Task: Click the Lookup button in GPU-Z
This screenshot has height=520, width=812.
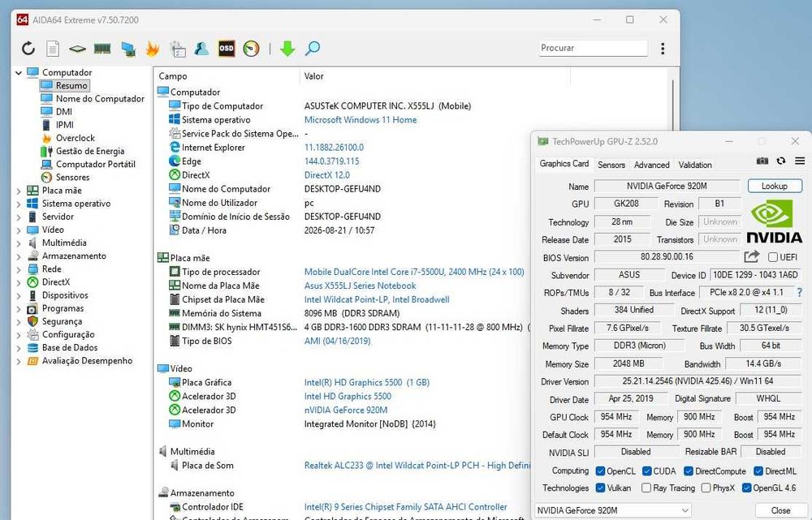Action: click(775, 186)
